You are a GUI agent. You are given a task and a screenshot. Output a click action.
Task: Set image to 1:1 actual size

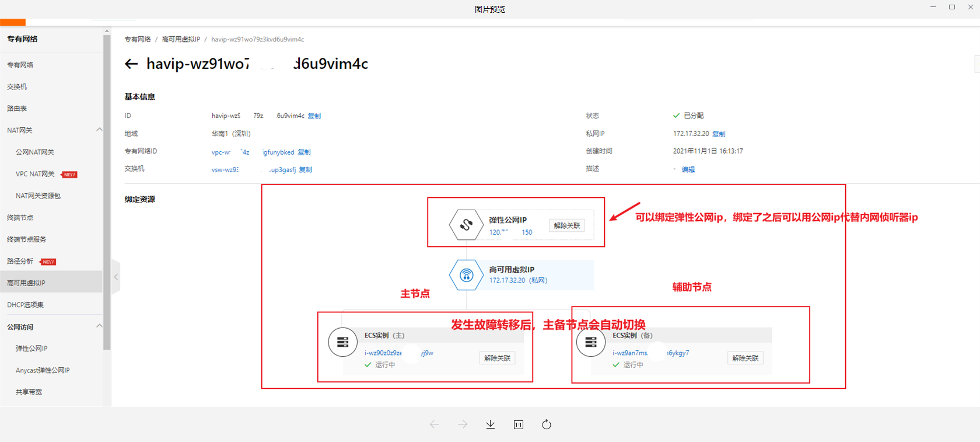pos(519,424)
